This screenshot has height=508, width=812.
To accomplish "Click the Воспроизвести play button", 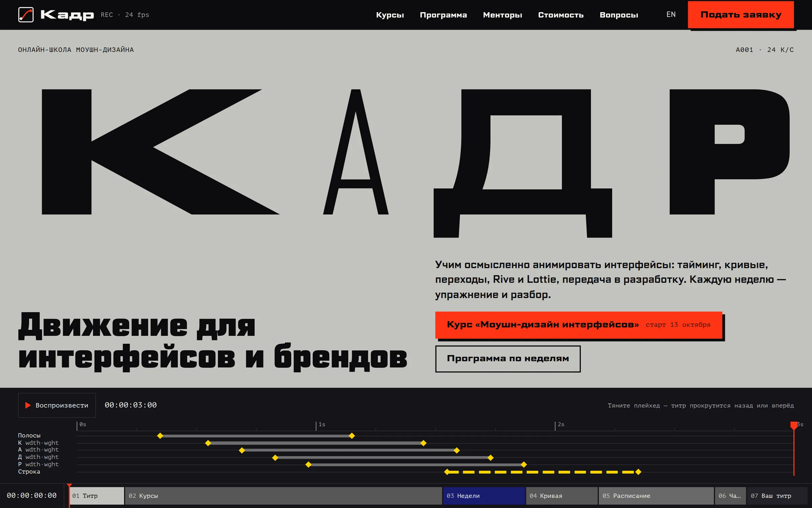I will pos(57,405).
